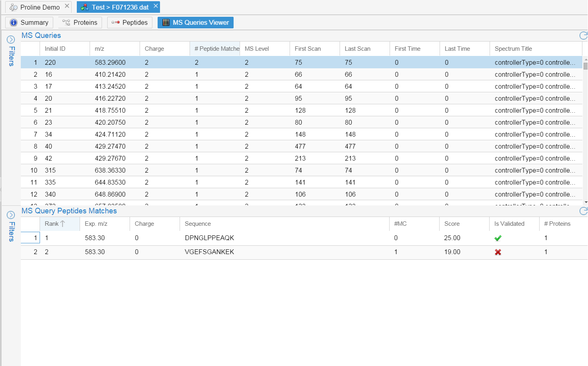Select peptide match row VGEFSGANKEK
The height and width of the screenshot is (366, 588).
pyautogui.click(x=209, y=252)
